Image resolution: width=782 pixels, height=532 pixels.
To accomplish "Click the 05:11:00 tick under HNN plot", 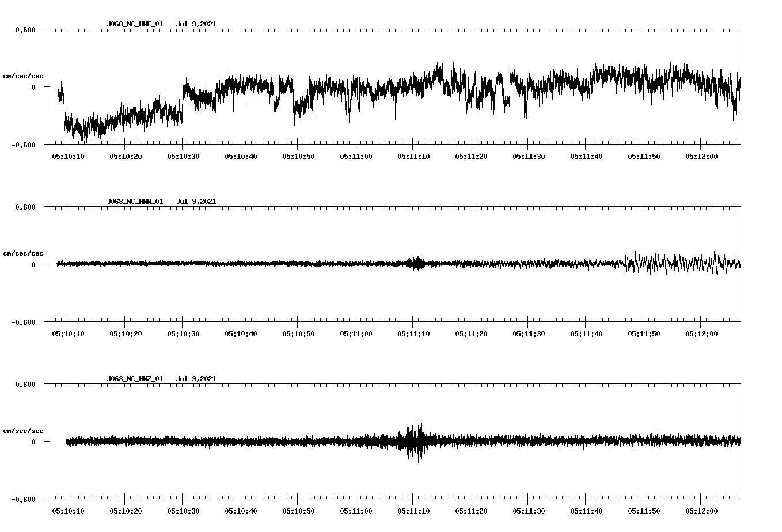I will click(356, 333).
